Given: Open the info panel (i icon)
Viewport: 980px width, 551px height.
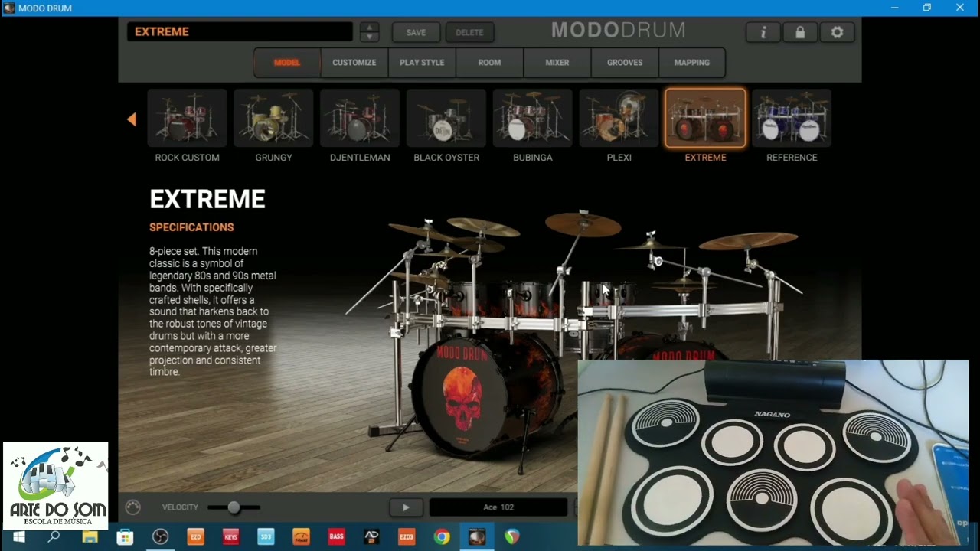Looking at the screenshot, I should coord(763,32).
